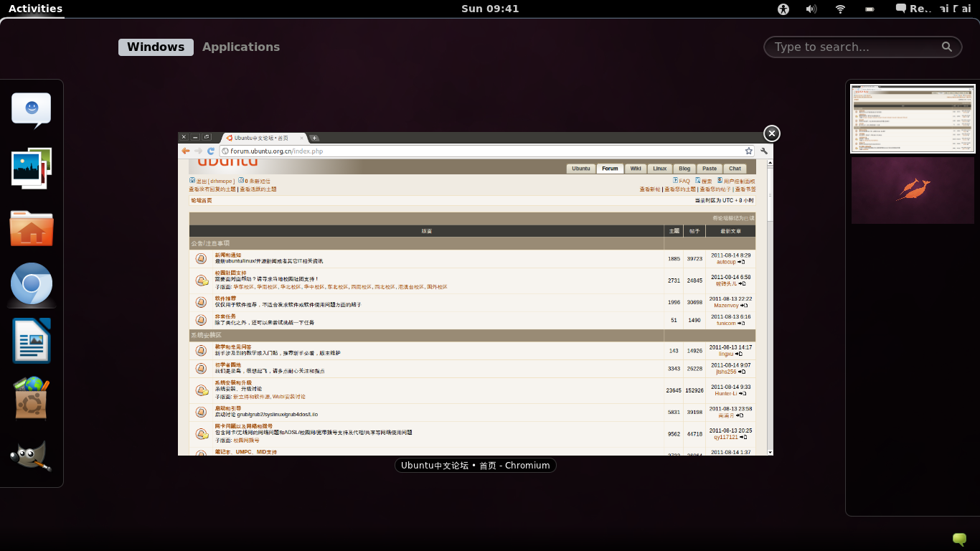Click the bookmark star in address bar
This screenshot has width=980, height=551.
tap(748, 151)
